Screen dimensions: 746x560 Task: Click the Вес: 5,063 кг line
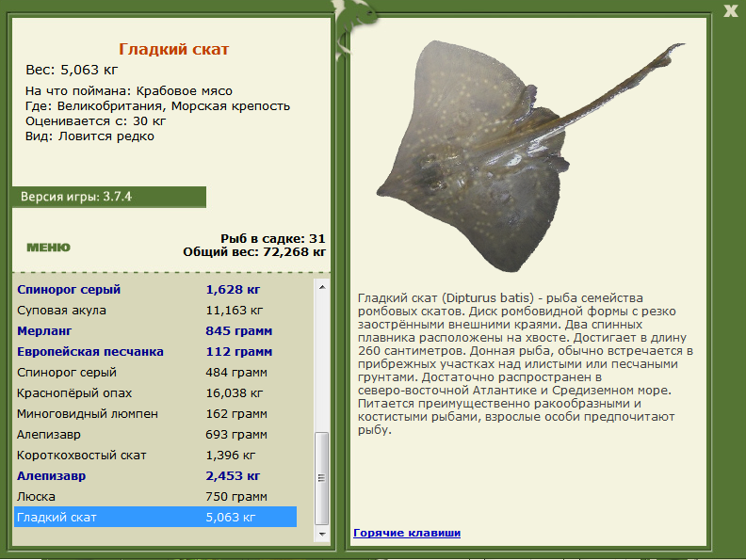(72, 70)
